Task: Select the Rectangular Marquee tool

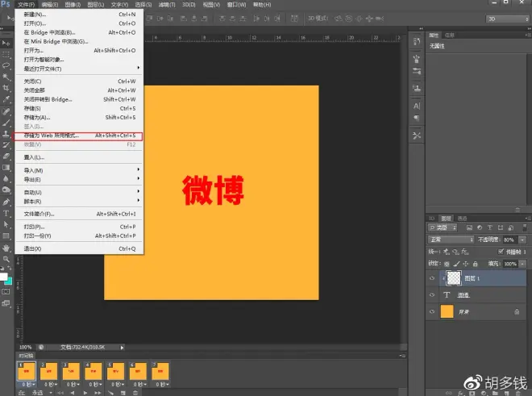Action: pyautogui.click(x=6, y=54)
